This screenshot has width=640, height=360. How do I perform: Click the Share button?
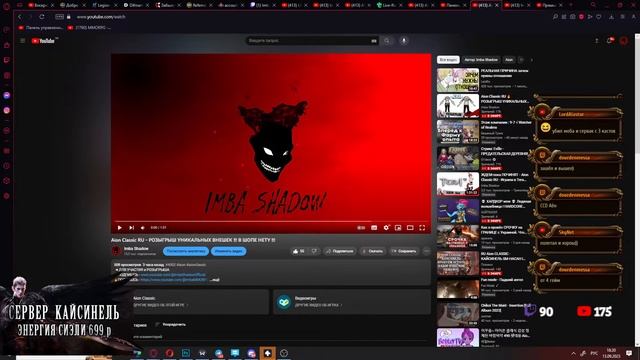[340, 251]
